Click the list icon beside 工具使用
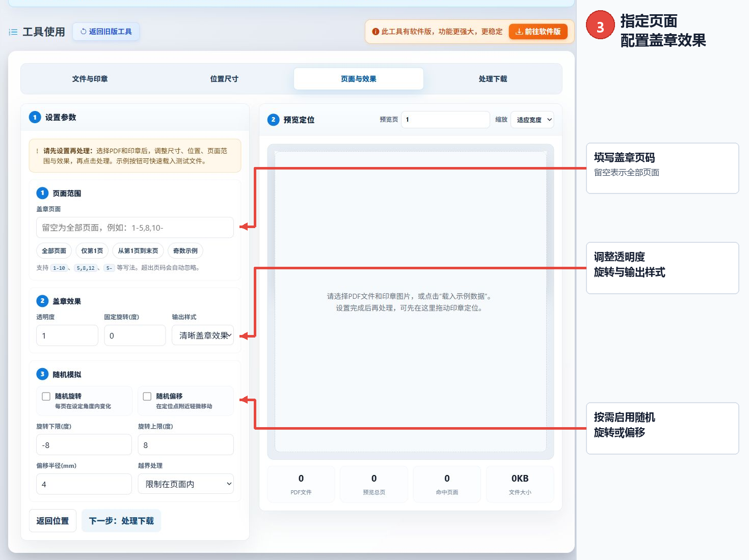The image size is (749, 560). (x=13, y=32)
